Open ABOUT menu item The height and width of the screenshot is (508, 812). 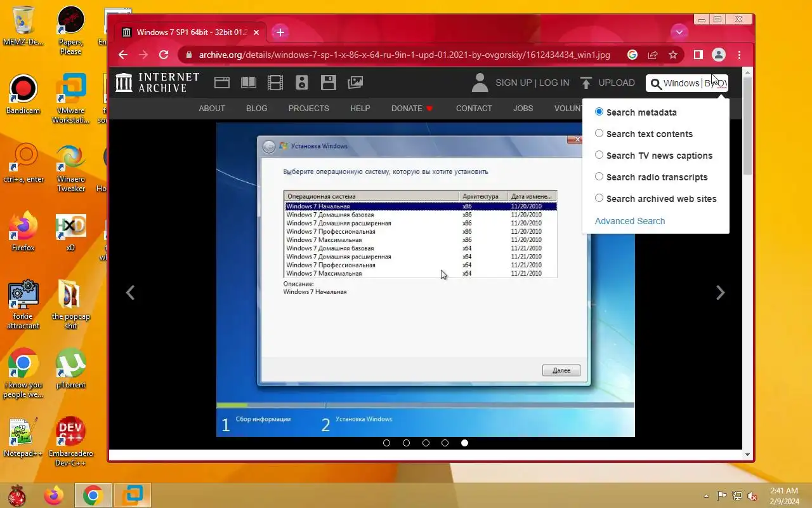pos(212,108)
